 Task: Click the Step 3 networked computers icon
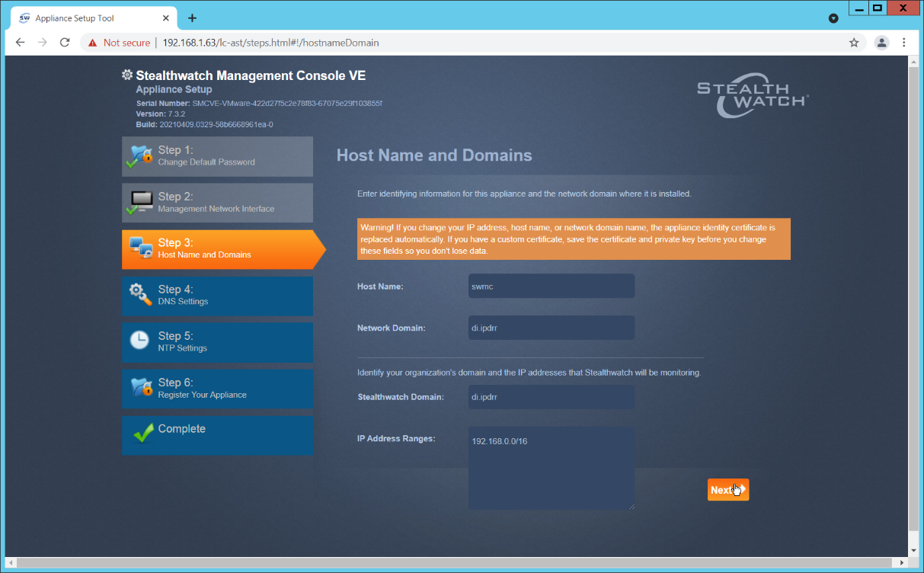click(x=141, y=249)
